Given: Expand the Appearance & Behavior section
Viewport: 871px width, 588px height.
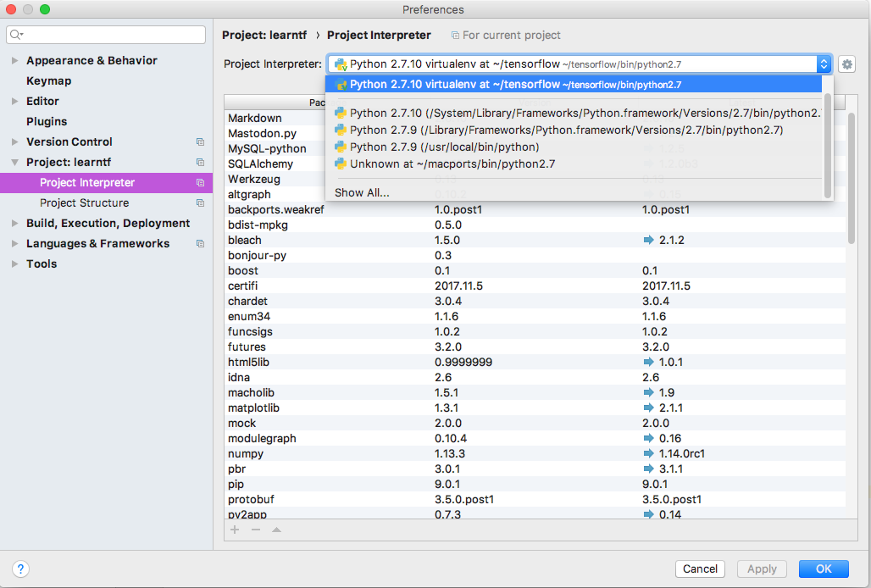Looking at the screenshot, I should click(x=15, y=60).
